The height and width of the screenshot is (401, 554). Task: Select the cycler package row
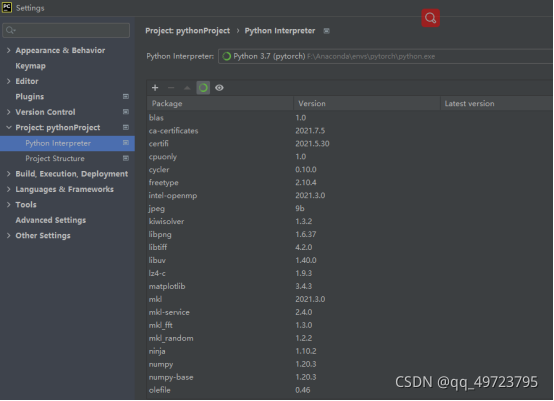coord(350,170)
